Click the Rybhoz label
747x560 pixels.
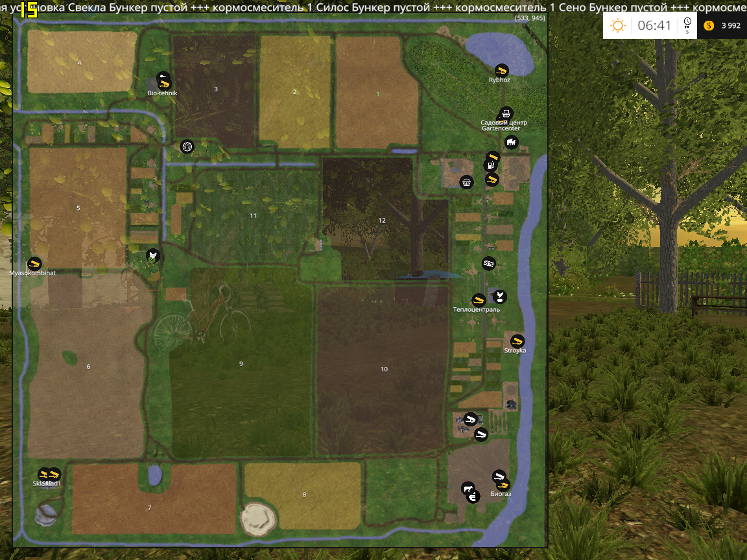[x=499, y=80]
